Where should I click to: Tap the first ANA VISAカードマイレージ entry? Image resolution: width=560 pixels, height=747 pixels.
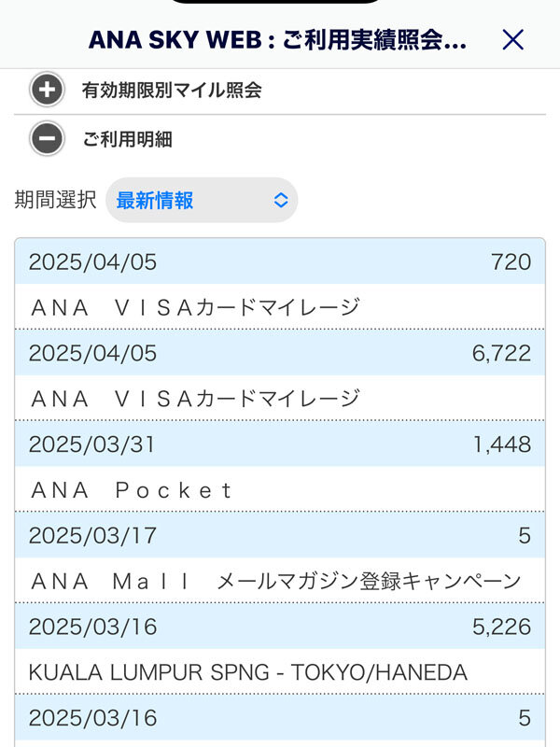coord(195,307)
